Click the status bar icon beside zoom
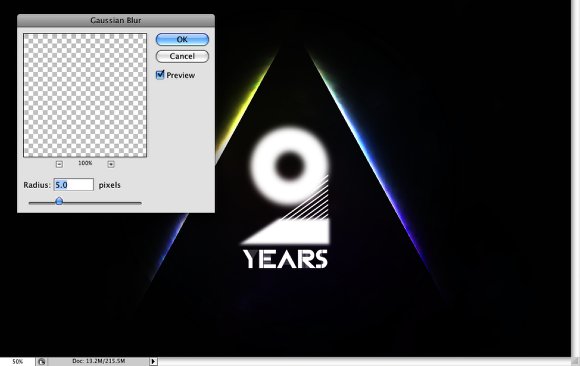The width and height of the screenshot is (580, 366). click(41, 362)
